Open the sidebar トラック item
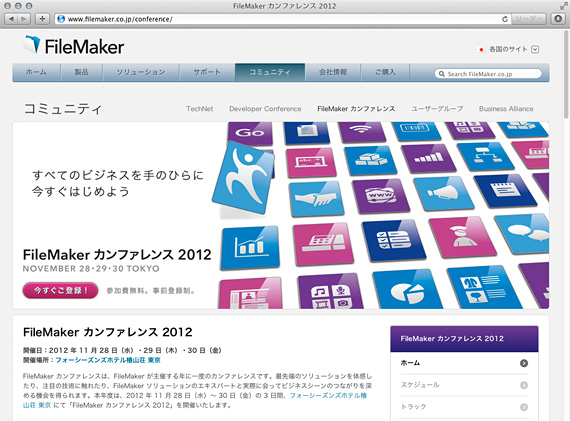570x421 pixels. click(x=464, y=407)
